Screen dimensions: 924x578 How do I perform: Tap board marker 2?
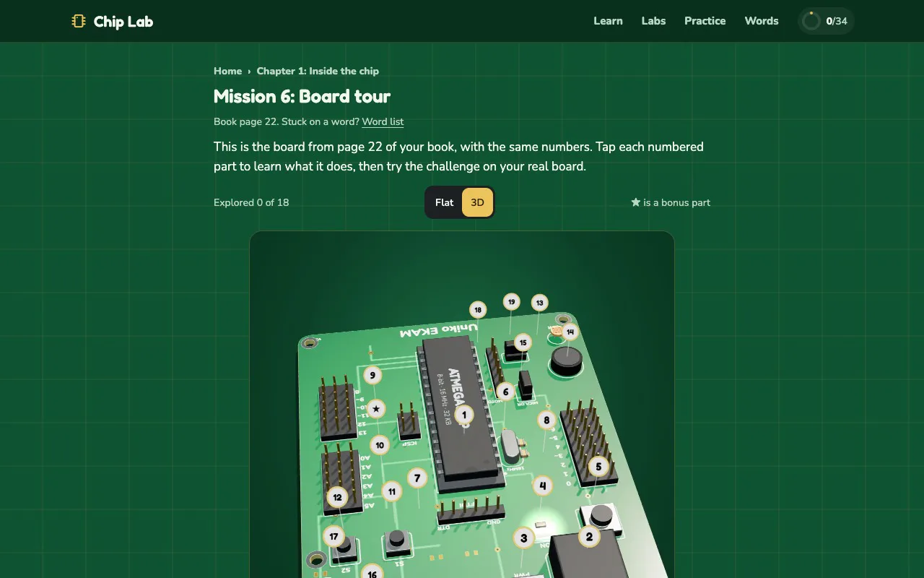click(x=589, y=536)
